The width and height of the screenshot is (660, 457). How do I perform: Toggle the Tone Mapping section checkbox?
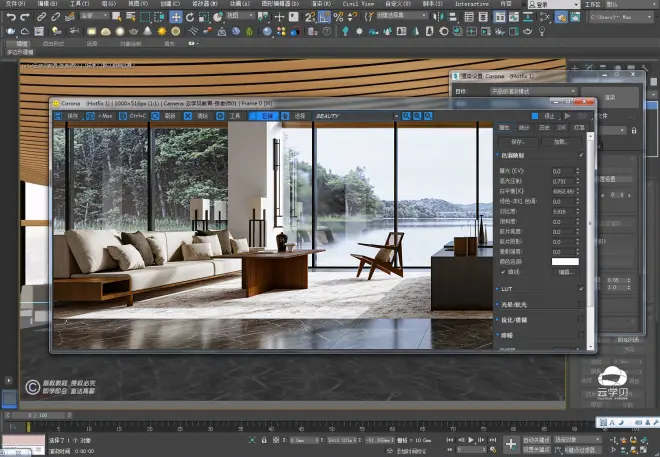(580, 156)
